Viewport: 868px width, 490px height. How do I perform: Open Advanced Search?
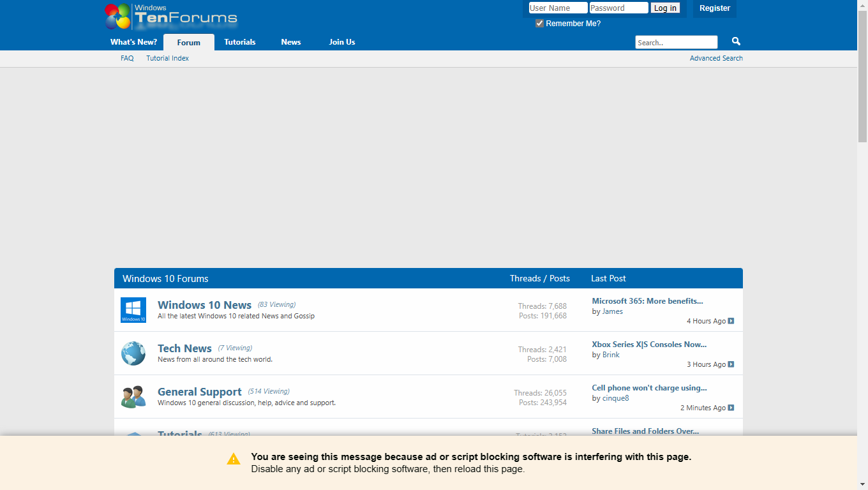(x=716, y=58)
